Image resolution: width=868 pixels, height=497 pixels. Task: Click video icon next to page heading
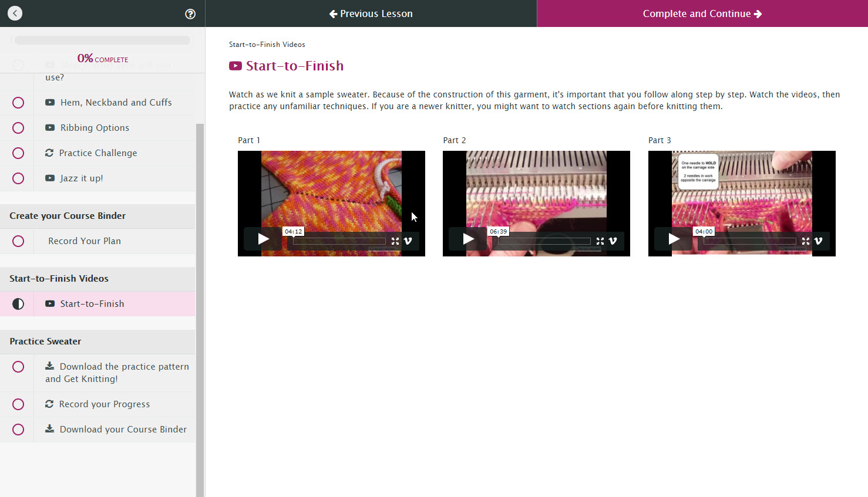click(235, 66)
